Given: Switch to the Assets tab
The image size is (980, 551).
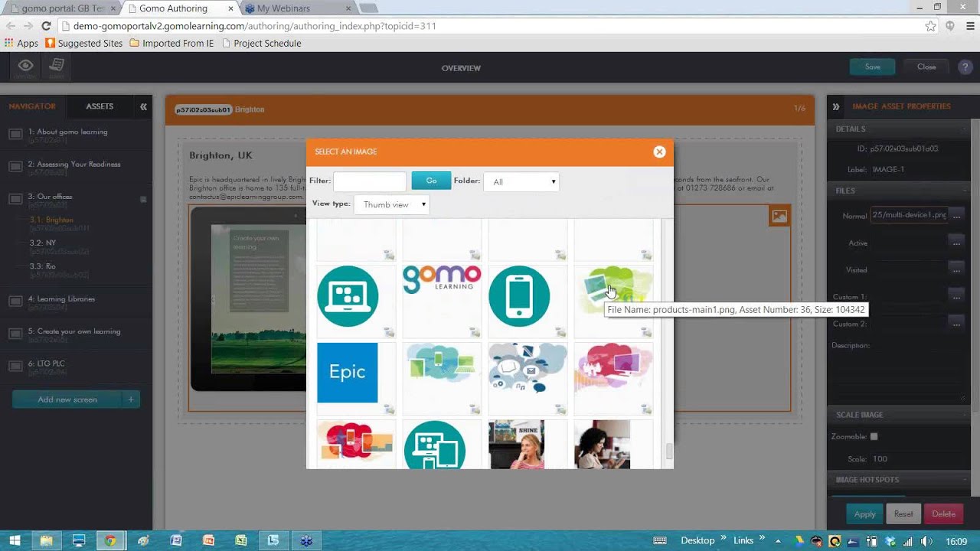Looking at the screenshot, I should pos(100,106).
